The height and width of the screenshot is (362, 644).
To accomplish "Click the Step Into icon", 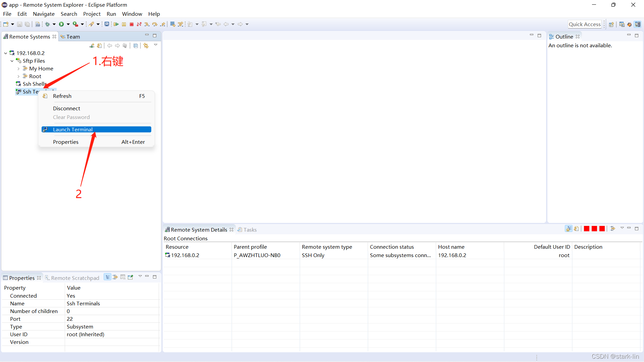I will [x=147, y=24].
